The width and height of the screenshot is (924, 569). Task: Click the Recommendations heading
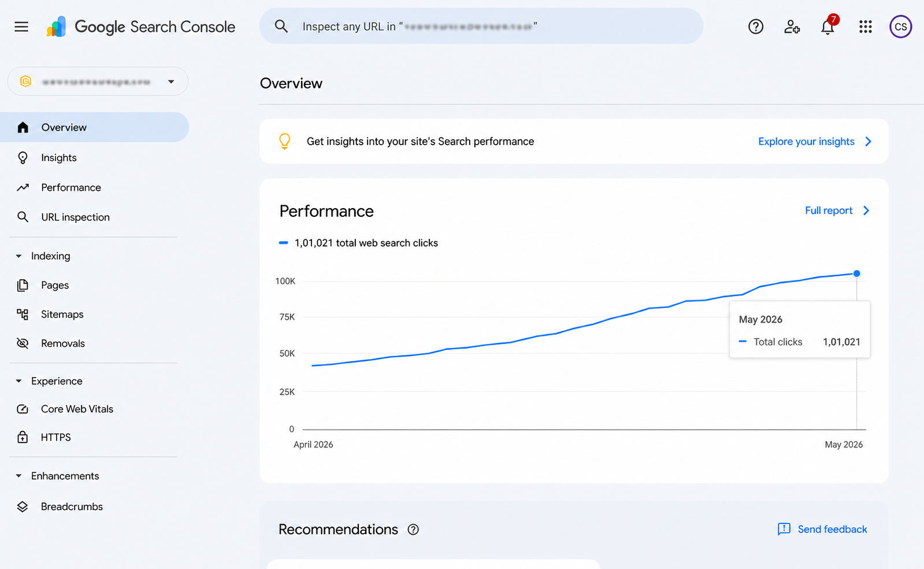click(338, 530)
